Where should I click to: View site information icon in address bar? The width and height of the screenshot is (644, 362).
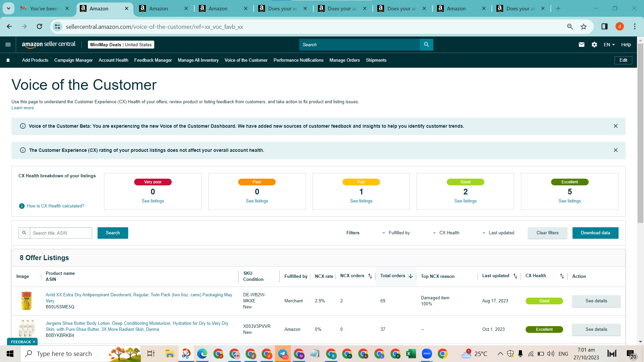58,26
